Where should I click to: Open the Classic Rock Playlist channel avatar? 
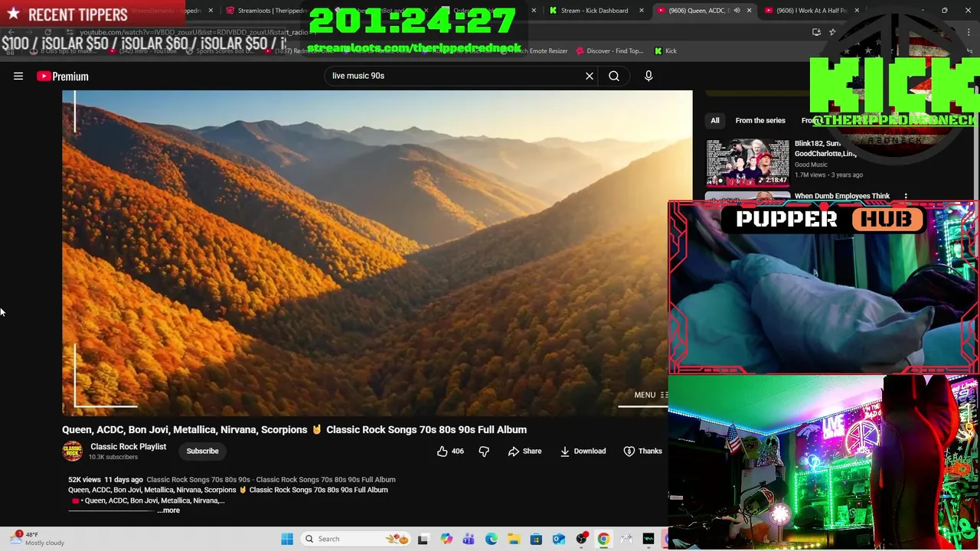[x=73, y=451]
